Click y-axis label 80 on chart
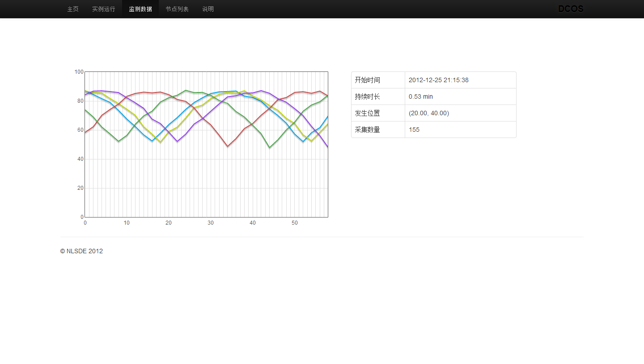 (x=80, y=101)
